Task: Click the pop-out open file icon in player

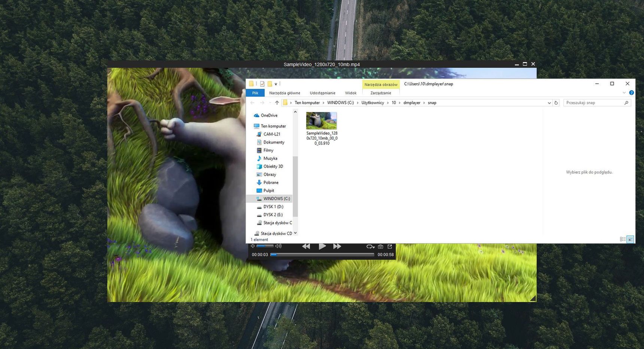Action: pos(390,246)
